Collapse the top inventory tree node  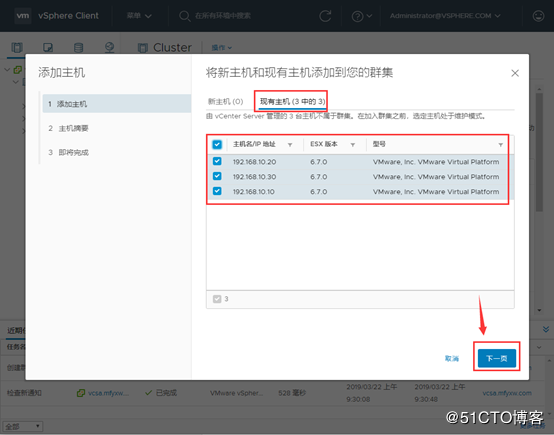[7, 69]
